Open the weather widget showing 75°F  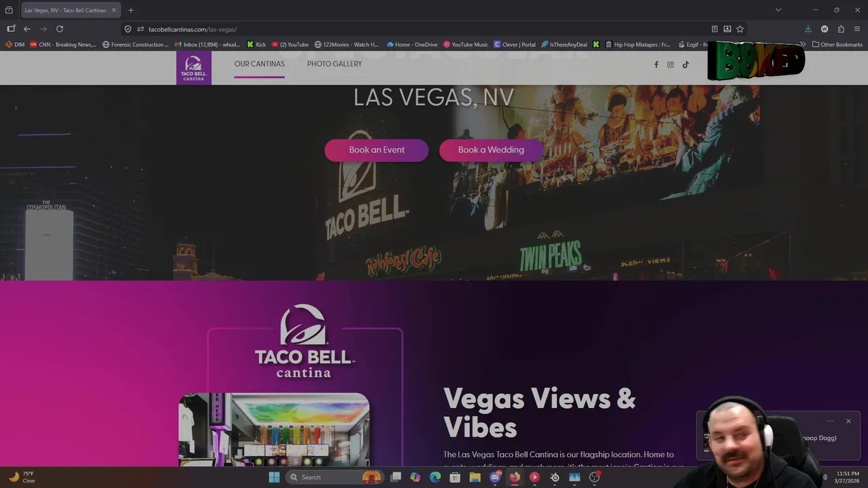[x=22, y=477]
